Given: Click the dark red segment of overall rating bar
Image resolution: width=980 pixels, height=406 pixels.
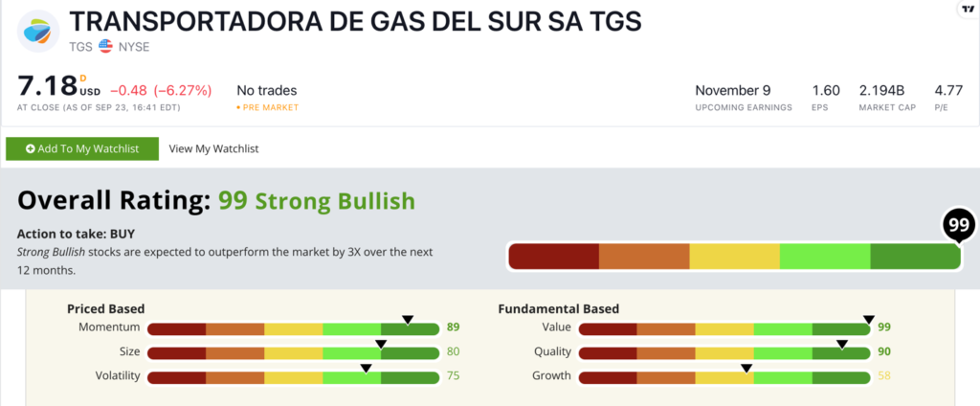Looking at the screenshot, I should 553,257.
